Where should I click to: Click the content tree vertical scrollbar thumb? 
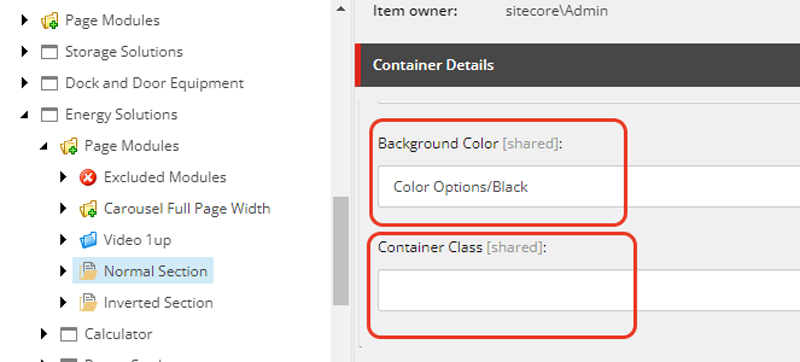pos(340,251)
